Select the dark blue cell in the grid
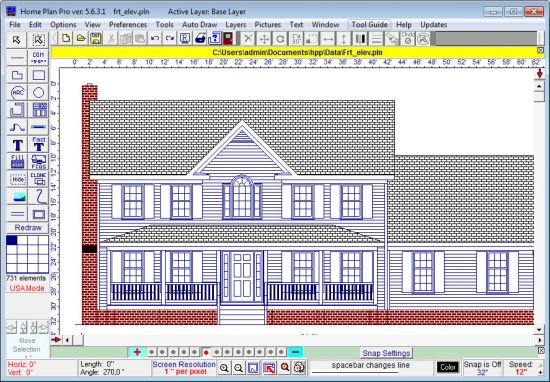 (x=12, y=240)
